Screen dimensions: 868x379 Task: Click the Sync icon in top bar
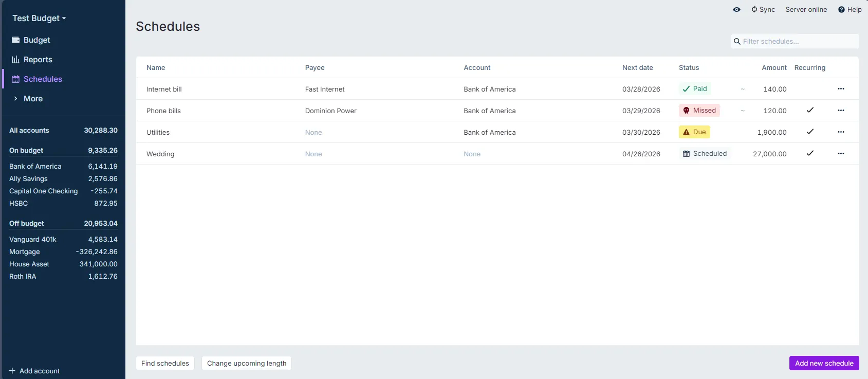coord(754,9)
